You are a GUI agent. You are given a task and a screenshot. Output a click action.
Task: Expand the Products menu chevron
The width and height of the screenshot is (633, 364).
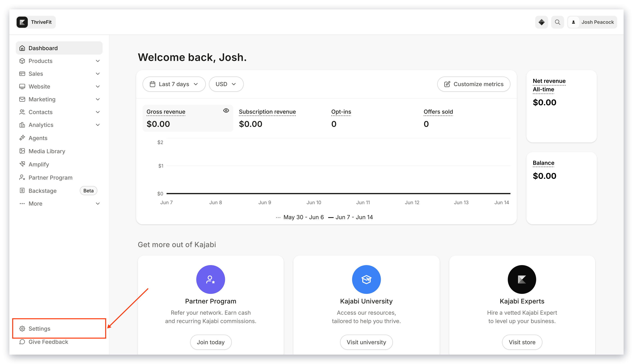[98, 61]
